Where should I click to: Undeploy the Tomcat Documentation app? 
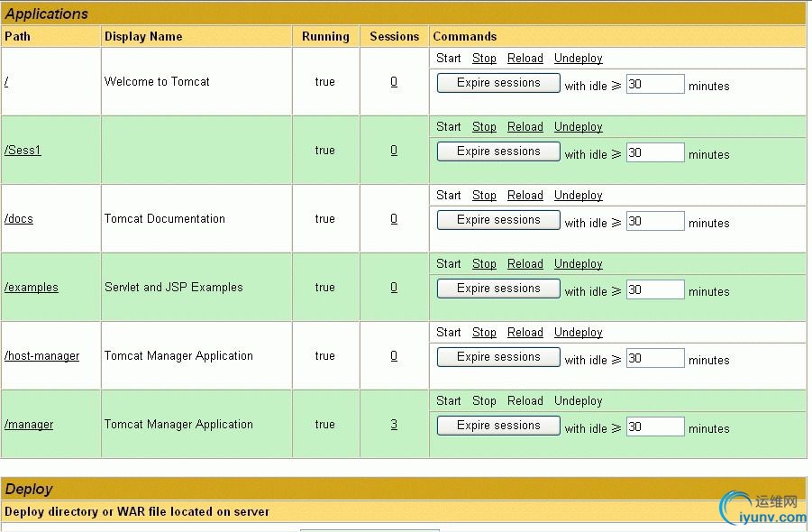(x=579, y=196)
